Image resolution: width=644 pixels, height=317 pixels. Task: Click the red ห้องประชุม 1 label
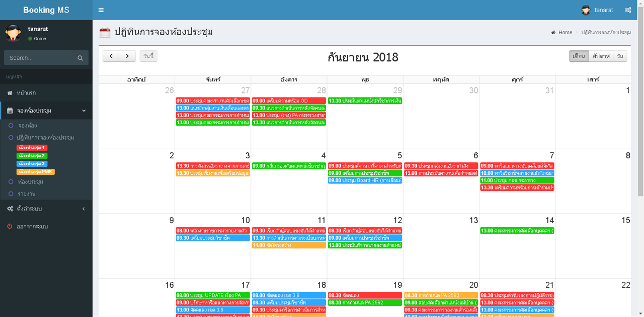[32, 148]
